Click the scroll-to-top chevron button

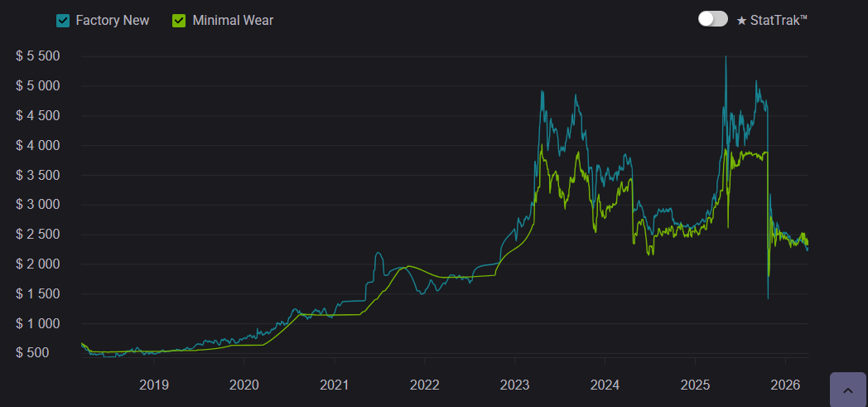847,390
